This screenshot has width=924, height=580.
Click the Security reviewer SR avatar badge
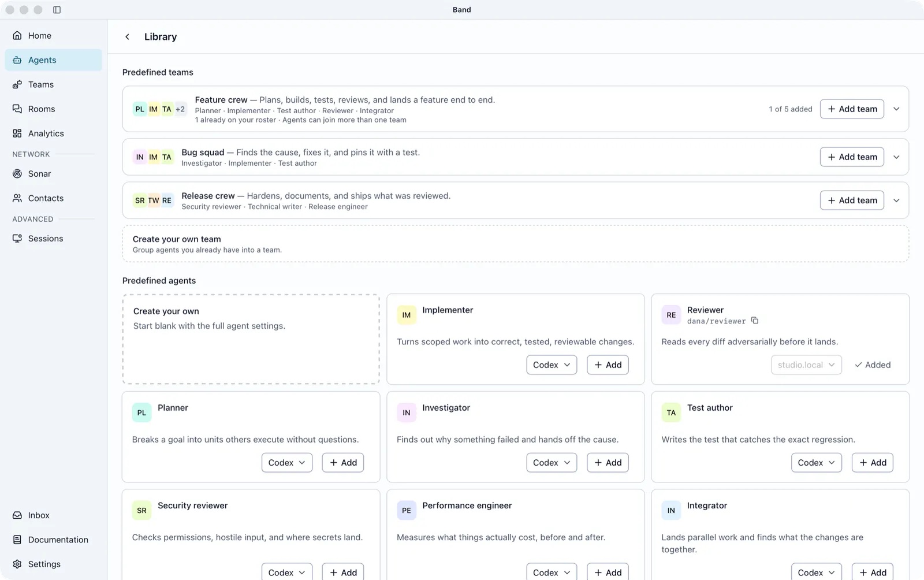[x=141, y=510]
